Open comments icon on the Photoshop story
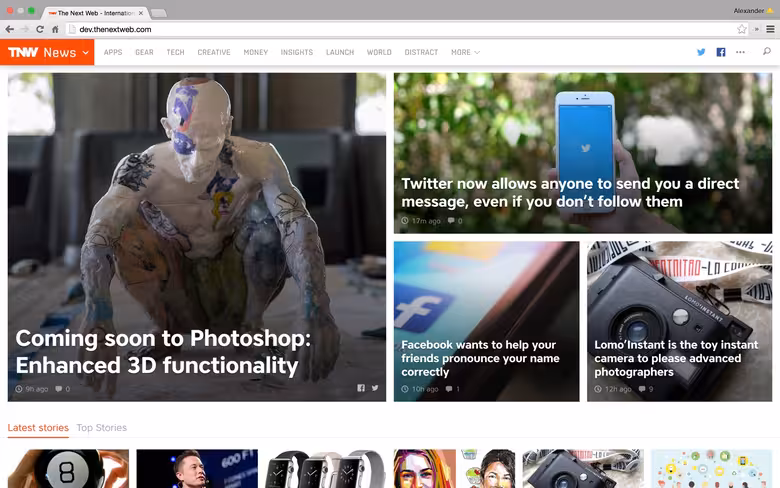This screenshot has width=780, height=488. tap(59, 389)
